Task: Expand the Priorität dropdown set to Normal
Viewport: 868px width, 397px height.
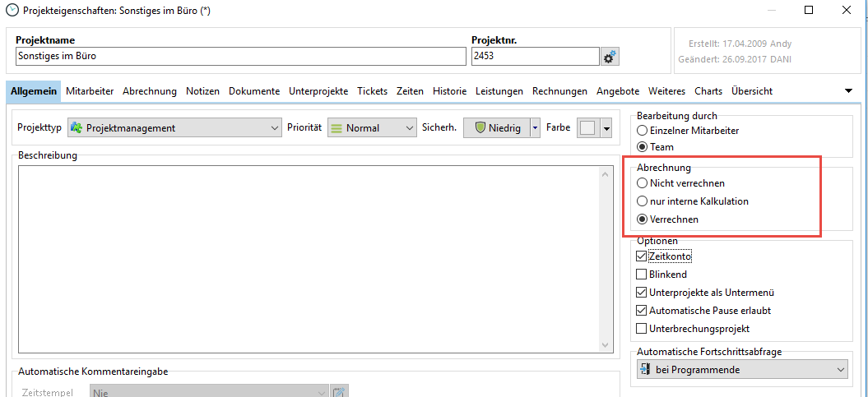Action: click(372, 128)
